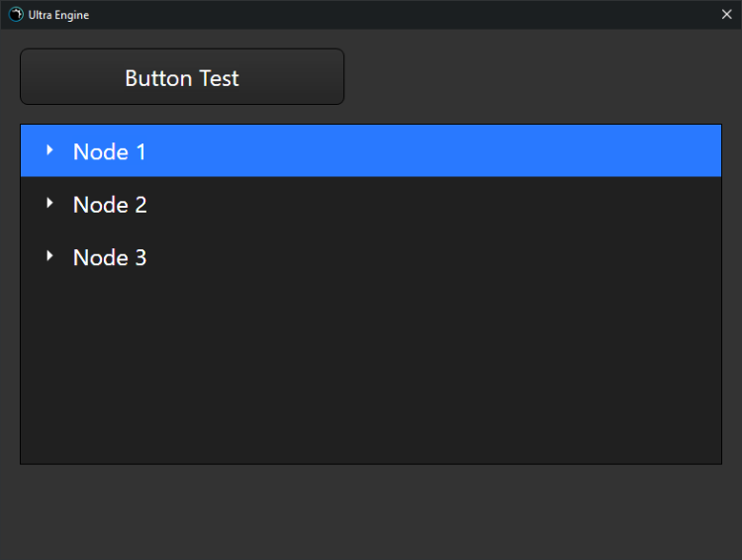Select the Node 3 tree item

pyautogui.click(x=109, y=257)
